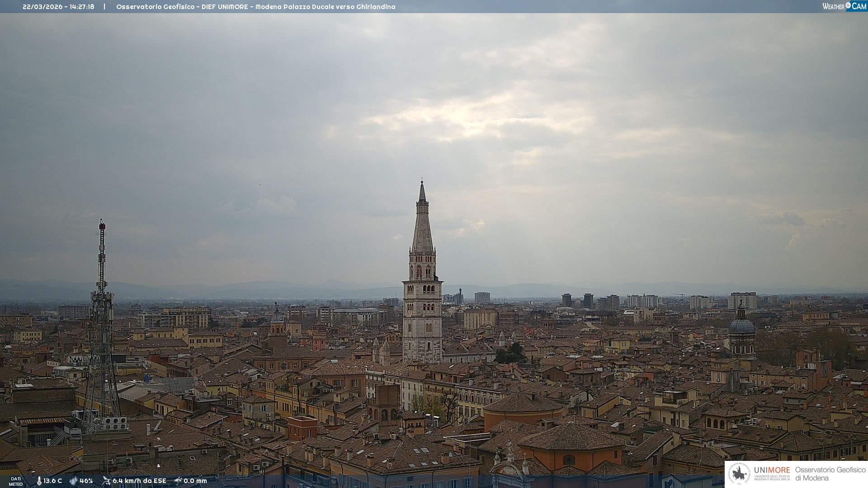This screenshot has height=488, width=868.
Task: Click the rain umbrella precipitation icon
Action: (178, 481)
